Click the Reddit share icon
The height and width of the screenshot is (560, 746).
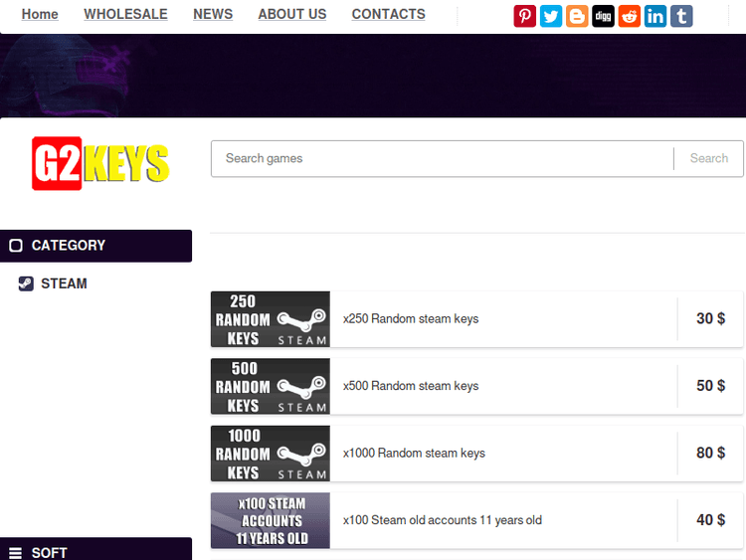coord(629,16)
